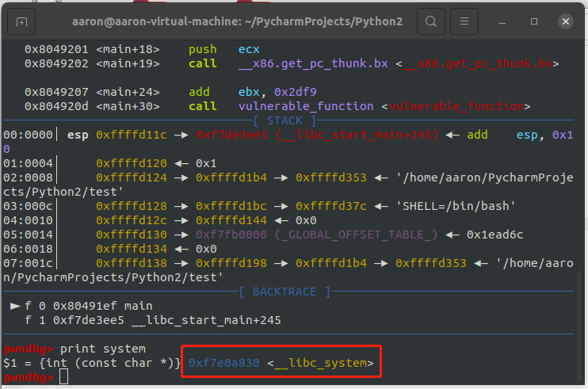This screenshot has width=588, height=389.
Task: Click the cursor at the last pwndbg prompt
Action: pos(63,378)
